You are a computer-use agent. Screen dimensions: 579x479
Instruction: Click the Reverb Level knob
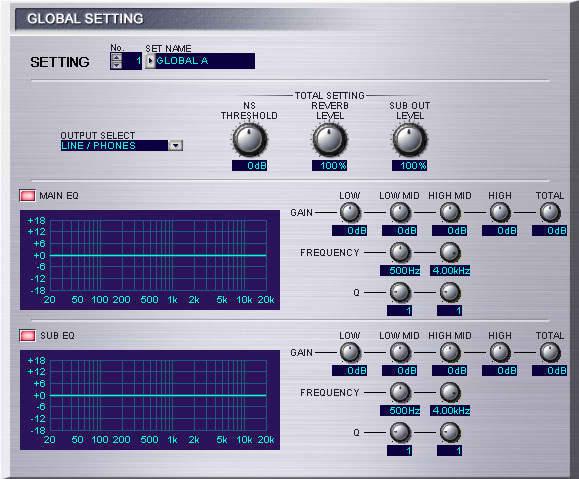[329, 140]
